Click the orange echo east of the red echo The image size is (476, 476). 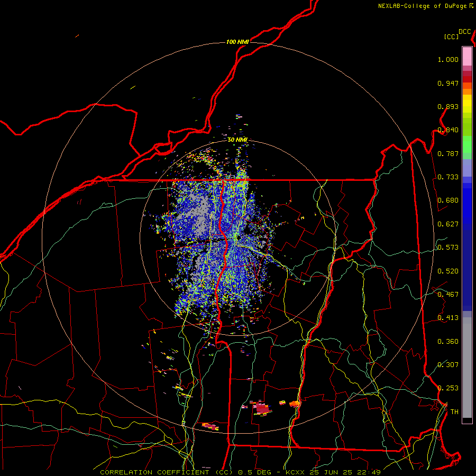point(294,404)
